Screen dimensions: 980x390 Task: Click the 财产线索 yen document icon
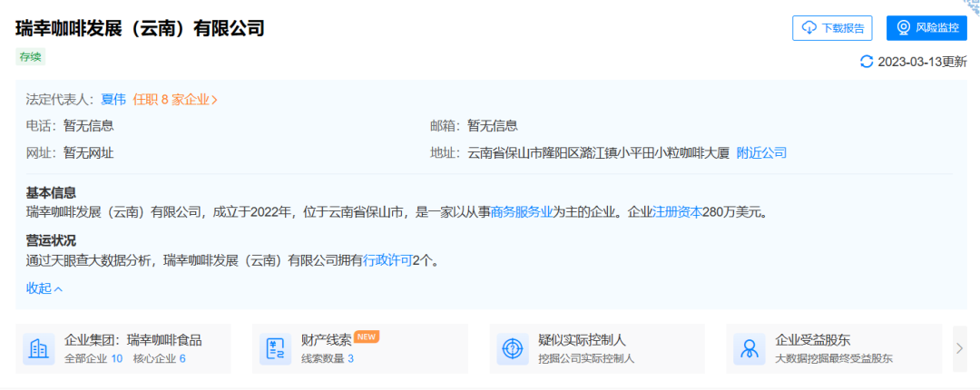click(276, 349)
